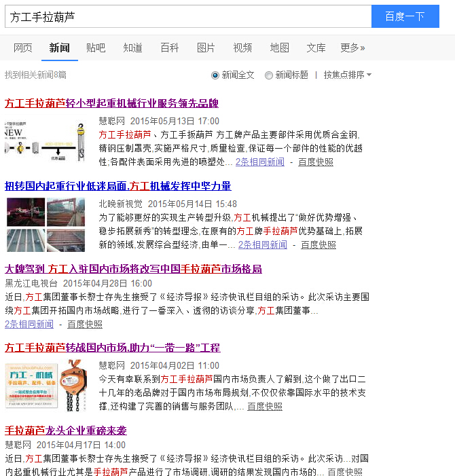
Task: Open the first news thumbnail with chain hoist
Action: (x=45, y=141)
